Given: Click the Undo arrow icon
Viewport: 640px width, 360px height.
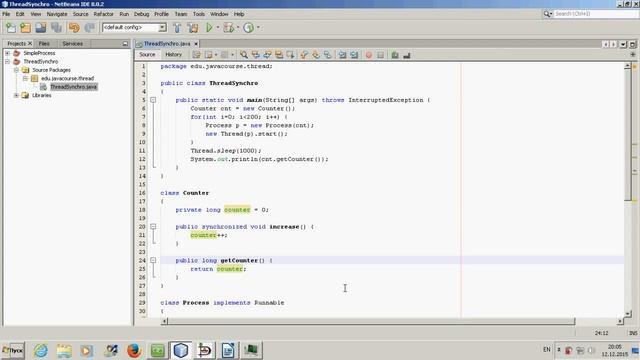Looking at the screenshot, I should (x=74, y=28).
